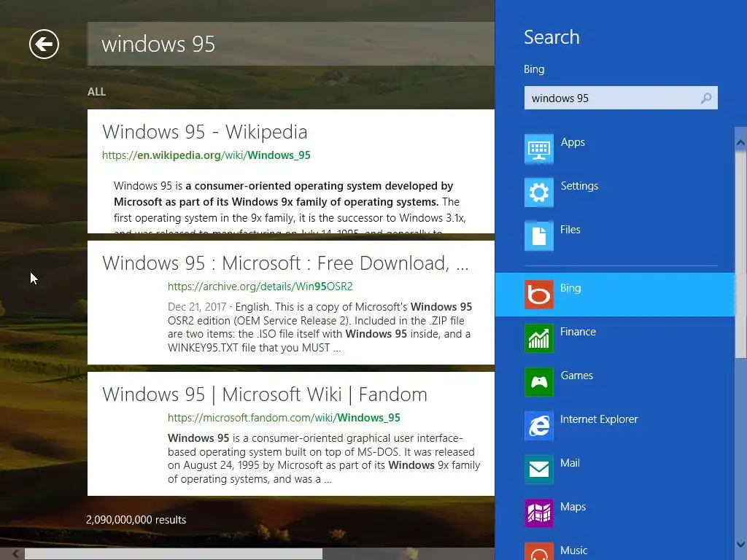Choose the Apps label in search list
The image size is (747, 560).
[x=573, y=142]
